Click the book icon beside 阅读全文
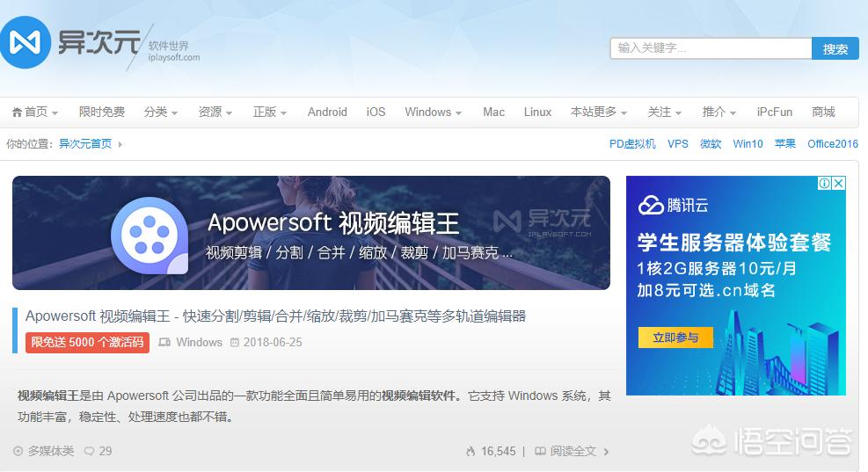 coord(540,452)
